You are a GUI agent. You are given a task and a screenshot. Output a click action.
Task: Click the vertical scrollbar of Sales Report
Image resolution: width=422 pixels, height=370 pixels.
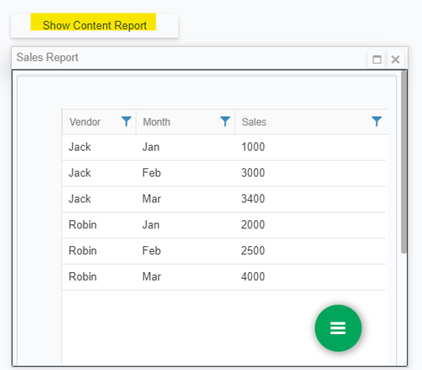[x=404, y=162]
